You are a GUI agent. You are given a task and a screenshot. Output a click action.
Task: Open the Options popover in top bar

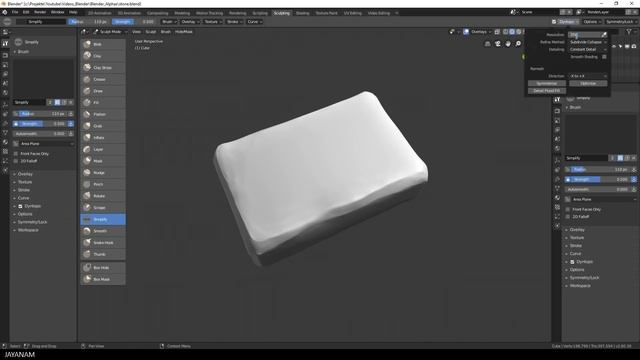pyautogui.click(x=592, y=22)
